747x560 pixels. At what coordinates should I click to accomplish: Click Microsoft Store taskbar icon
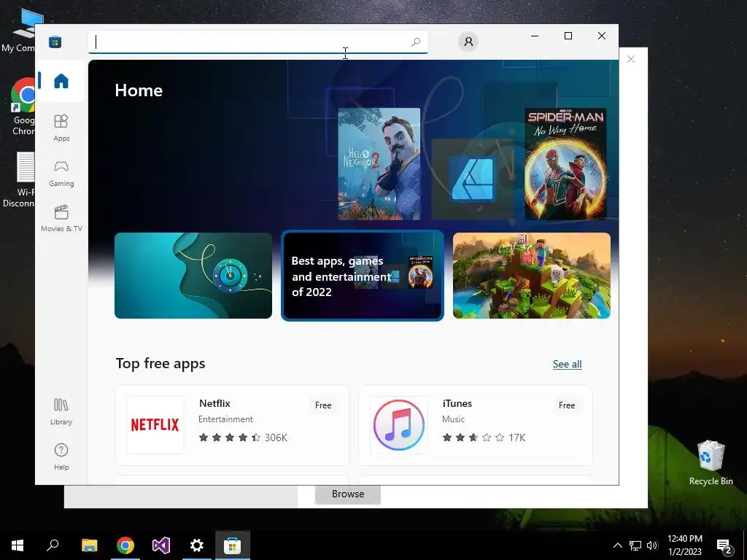tap(233, 545)
